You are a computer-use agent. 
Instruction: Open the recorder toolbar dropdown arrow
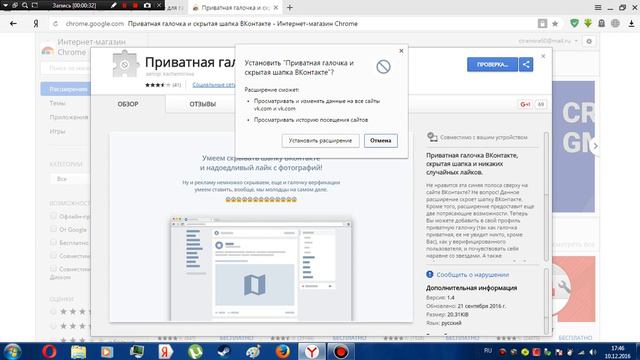click(x=5, y=5)
